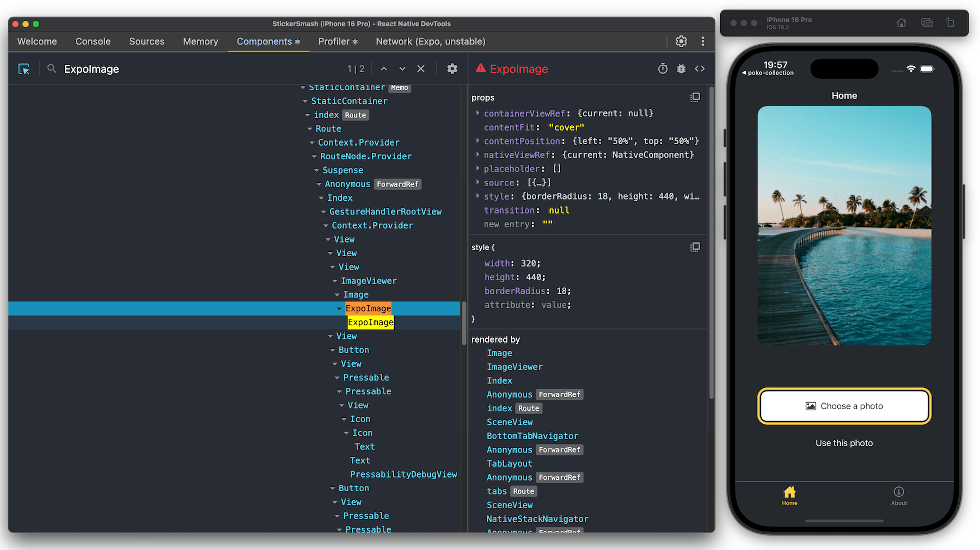
Task: Collapse the ImageViewer tree node
Action: click(x=334, y=281)
